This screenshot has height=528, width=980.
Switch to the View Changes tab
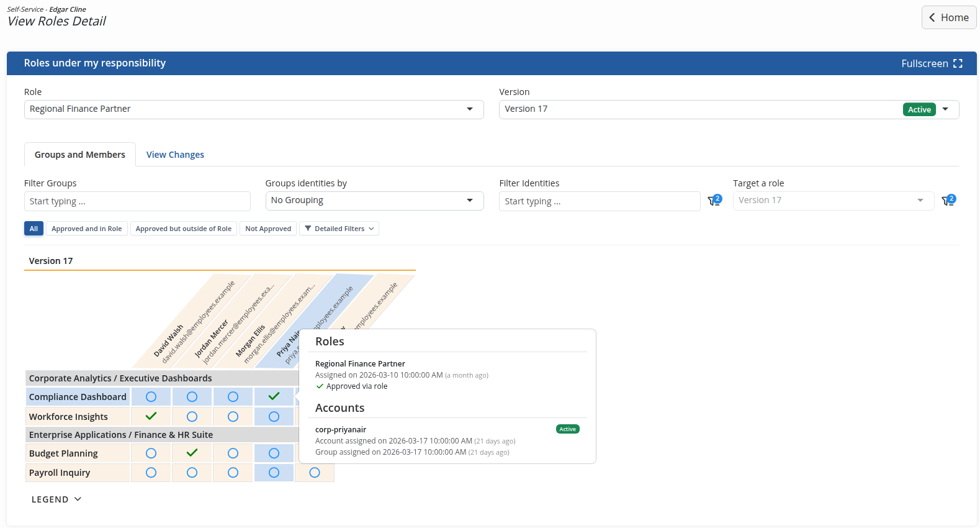[x=175, y=155]
